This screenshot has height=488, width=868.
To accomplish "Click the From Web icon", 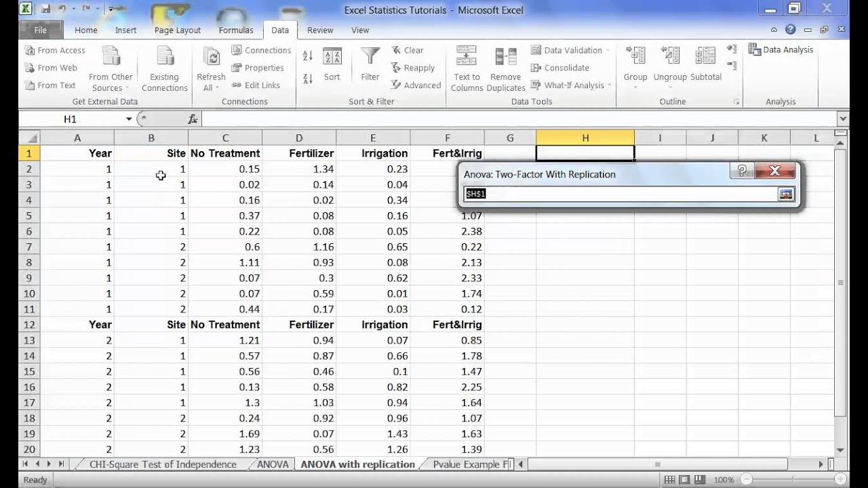I will coord(30,68).
